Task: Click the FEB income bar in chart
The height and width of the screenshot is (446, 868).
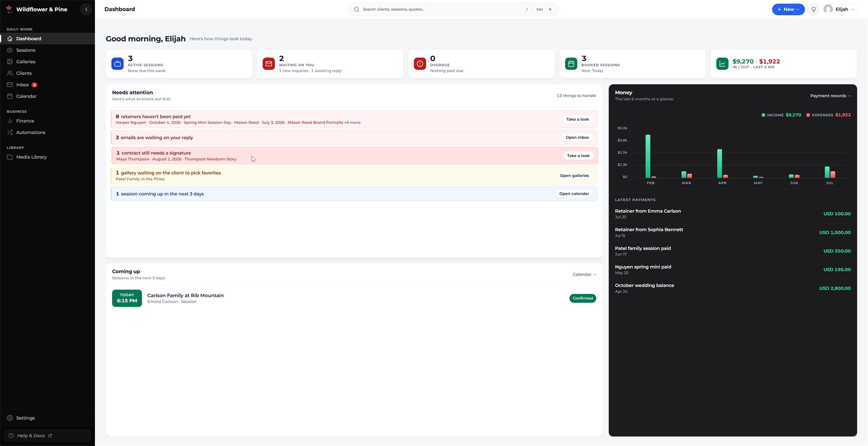Action: pos(648,156)
